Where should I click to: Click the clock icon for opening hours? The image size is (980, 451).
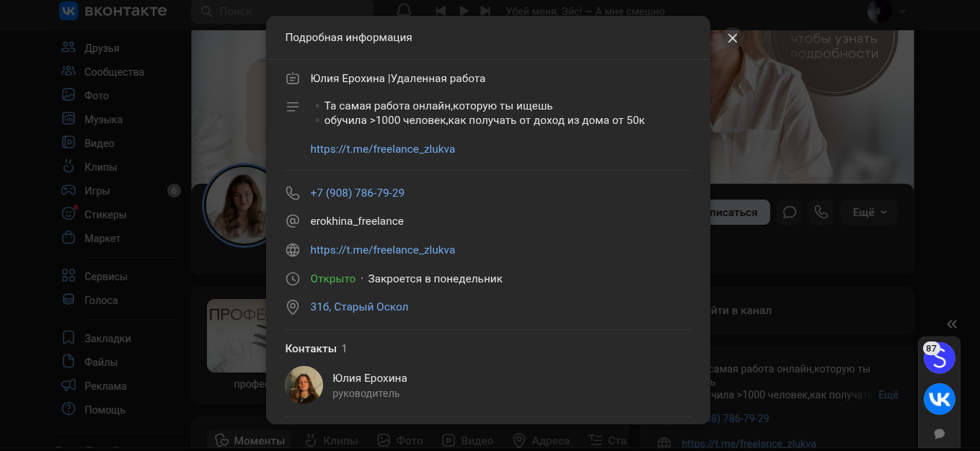point(293,279)
